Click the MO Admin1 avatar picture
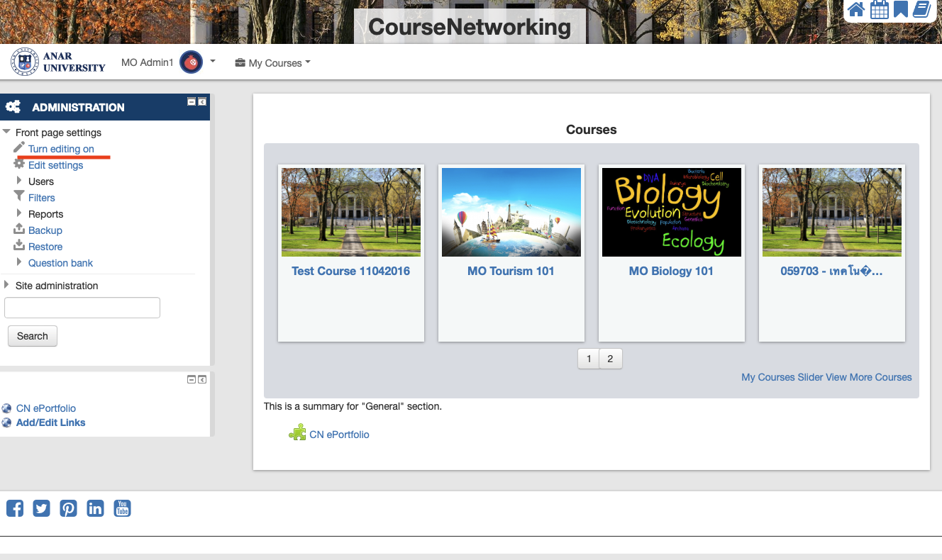 click(x=191, y=62)
